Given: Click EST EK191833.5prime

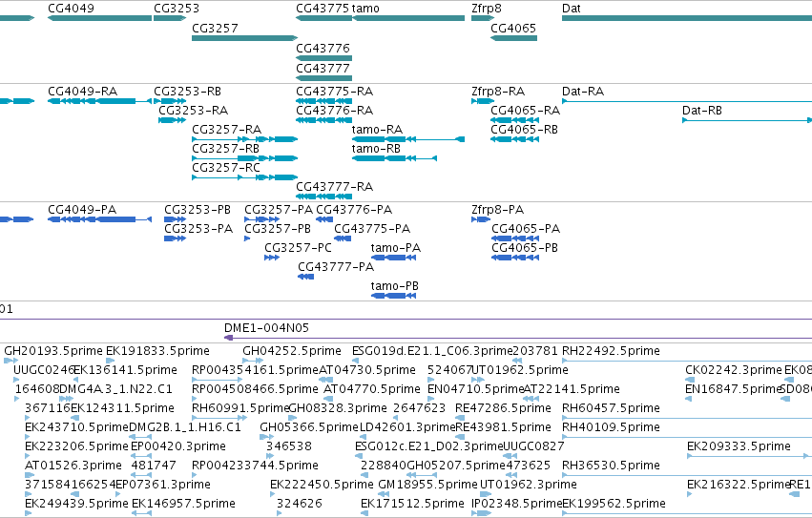Looking at the screenshot, I should click(111, 361).
